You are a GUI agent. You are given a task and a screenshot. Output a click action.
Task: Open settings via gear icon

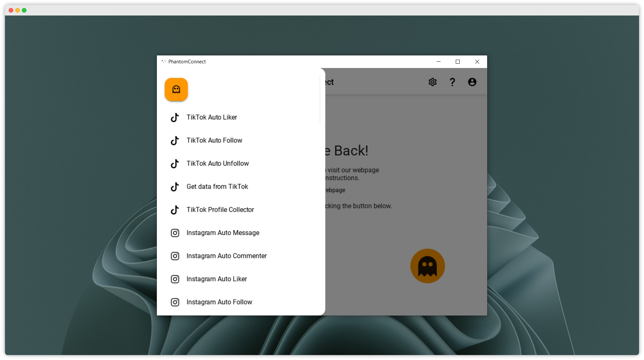tap(433, 82)
